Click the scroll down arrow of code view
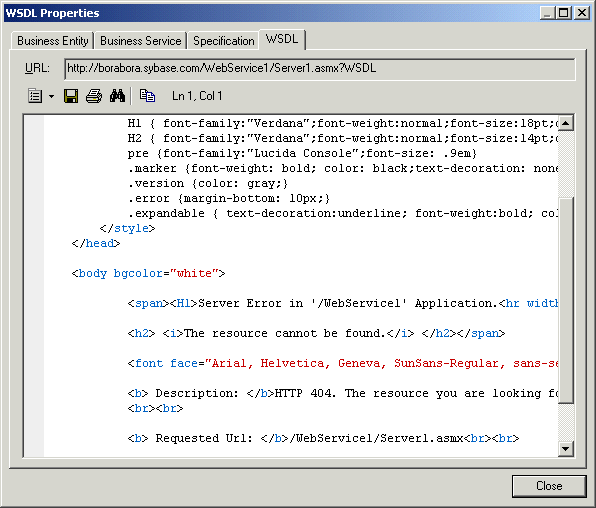The width and height of the screenshot is (596, 508). tap(566, 449)
